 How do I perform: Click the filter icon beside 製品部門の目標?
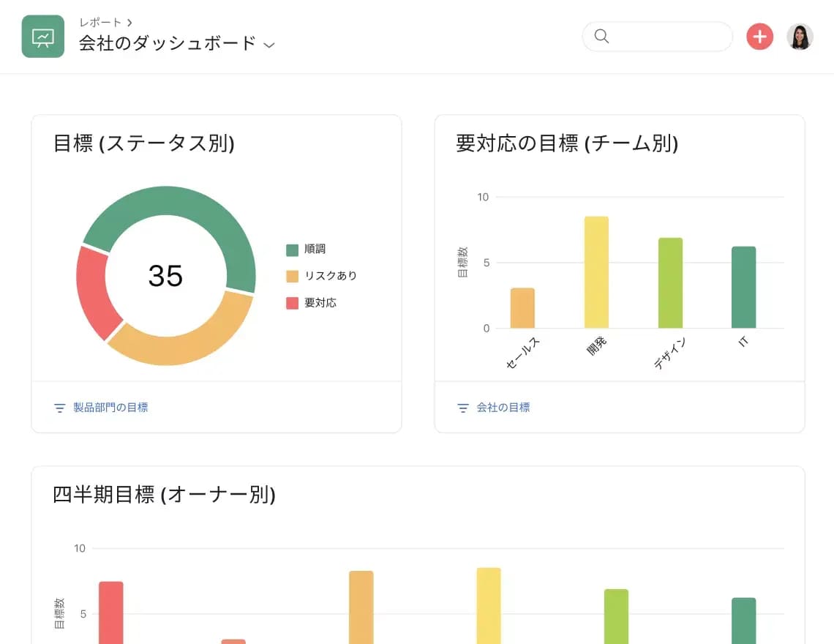(x=59, y=408)
